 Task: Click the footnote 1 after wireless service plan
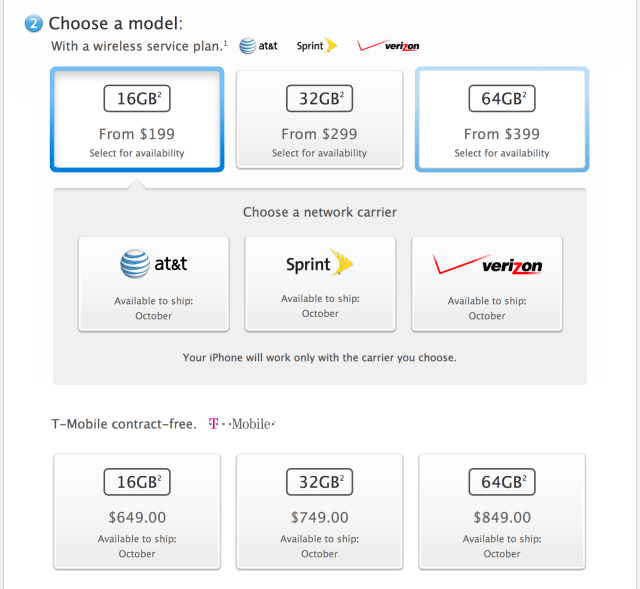pyautogui.click(x=225, y=43)
